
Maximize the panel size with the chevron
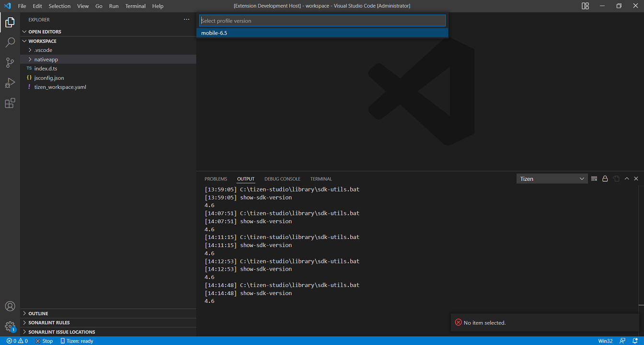tap(626, 178)
